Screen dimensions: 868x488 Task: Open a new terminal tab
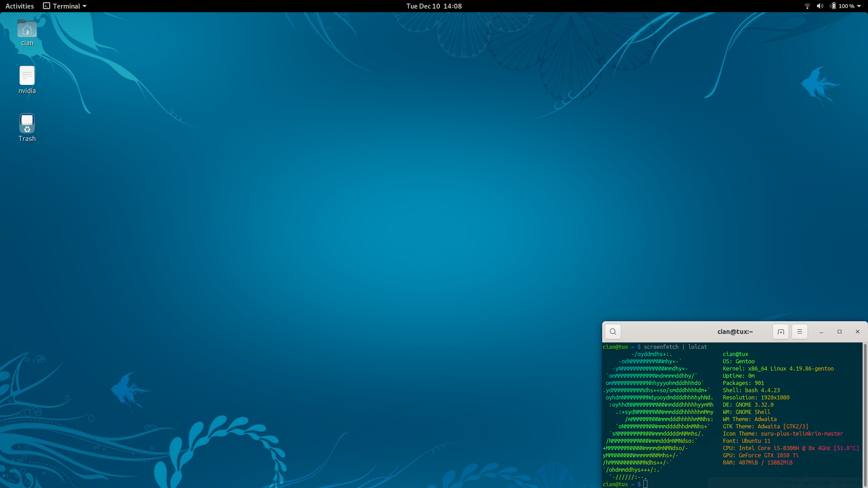coord(781,332)
